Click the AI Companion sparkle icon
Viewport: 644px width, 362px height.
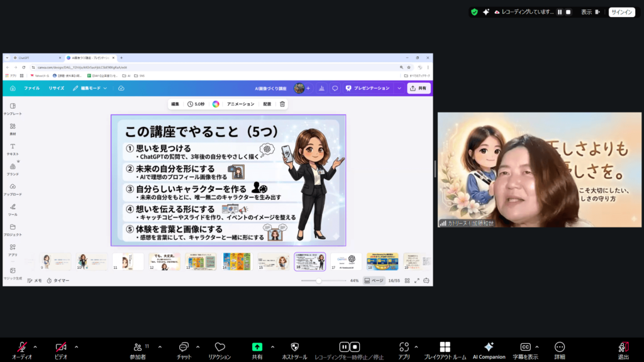[x=489, y=347]
